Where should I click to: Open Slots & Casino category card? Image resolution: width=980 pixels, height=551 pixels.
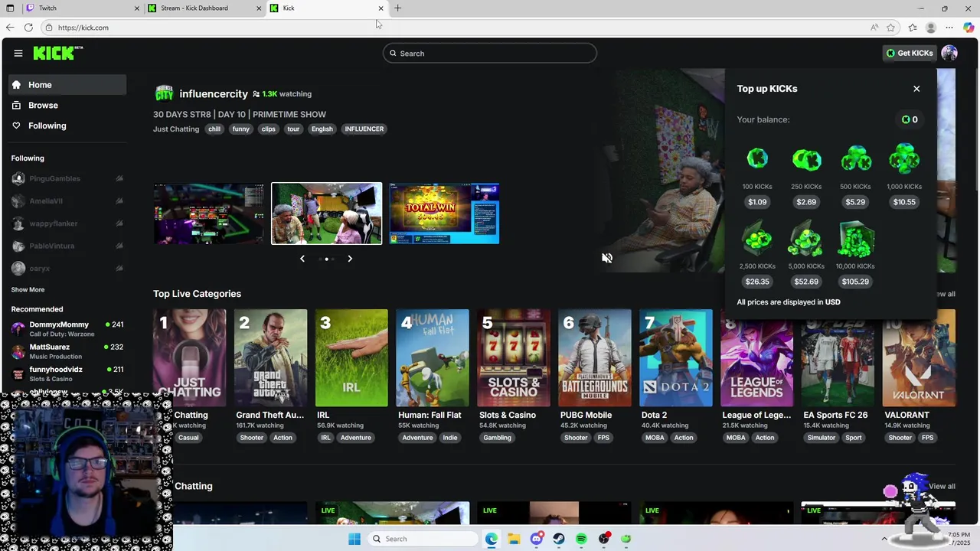coord(514,357)
